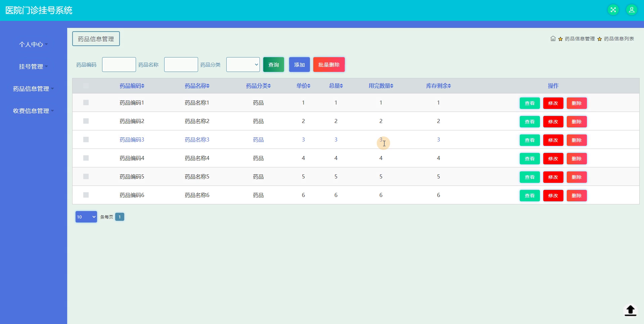The width and height of the screenshot is (644, 324).
Task: Delete the 药品编码6 row
Action: [577, 196]
